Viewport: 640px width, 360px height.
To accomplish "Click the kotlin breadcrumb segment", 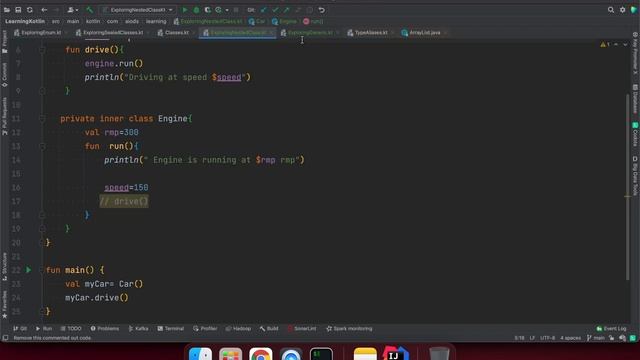I will [x=93, y=21].
